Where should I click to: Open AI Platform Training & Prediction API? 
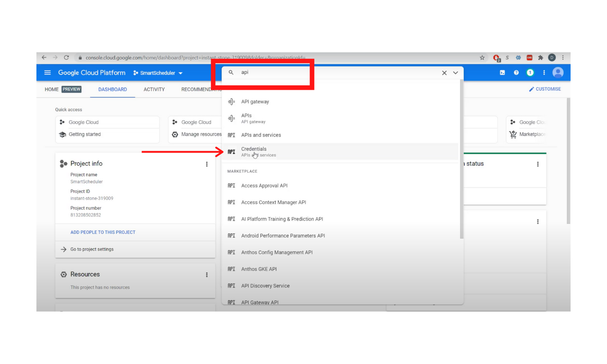tap(340, 219)
